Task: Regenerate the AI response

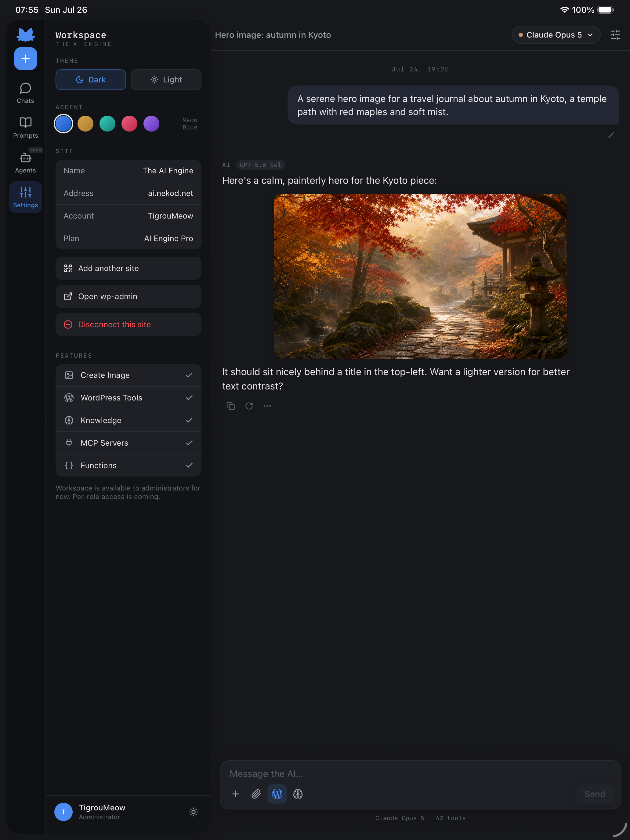Action: (249, 406)
